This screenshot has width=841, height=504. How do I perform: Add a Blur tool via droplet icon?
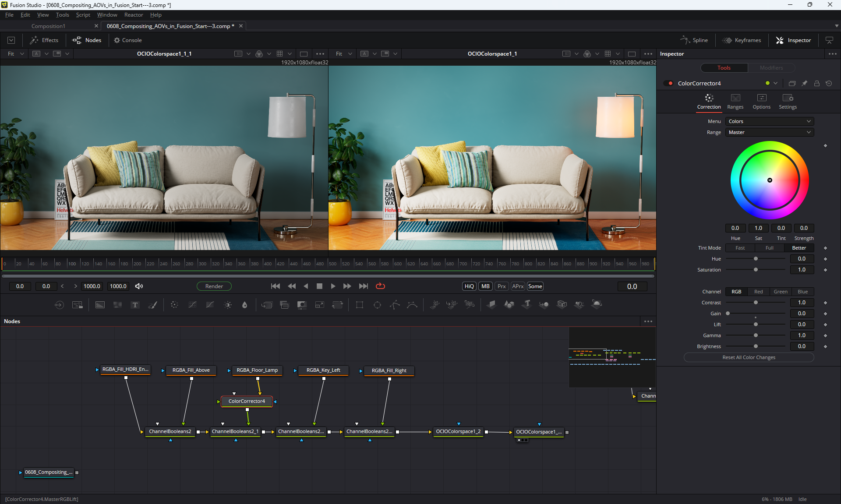tap(245, 305)
